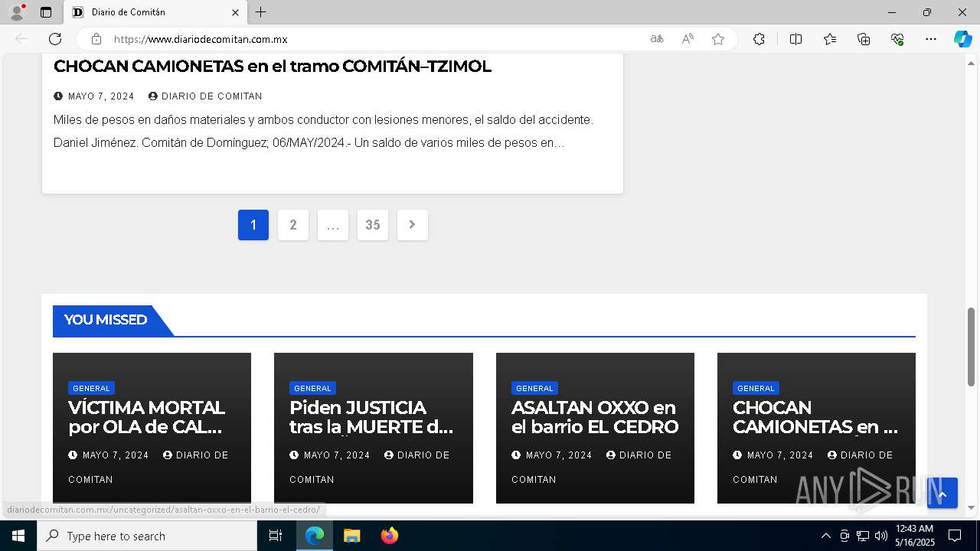Click GENERAL tag on VÍCTIMA MORTAL card
The height and width of the screenshot is (551, 980).
91,388
